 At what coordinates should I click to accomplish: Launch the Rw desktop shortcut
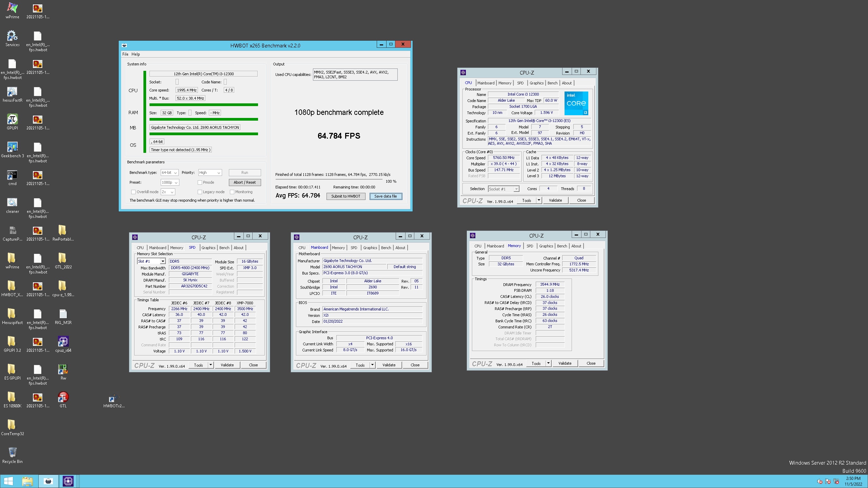coord(63,372)
